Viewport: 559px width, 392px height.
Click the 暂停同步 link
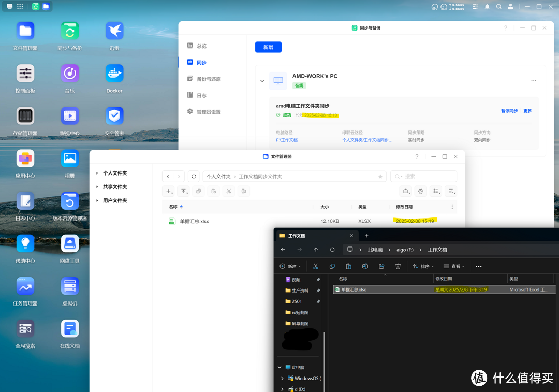[x=509, y=111]
